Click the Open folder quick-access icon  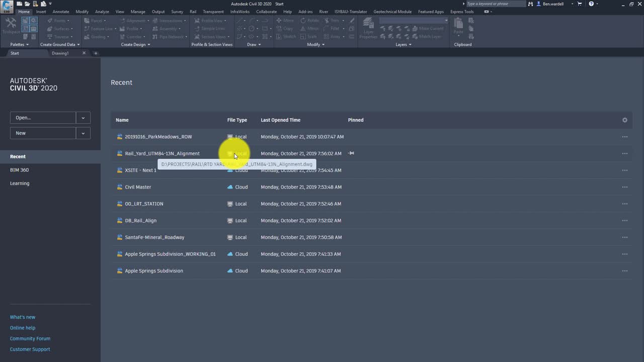click(x=26, y=4)
